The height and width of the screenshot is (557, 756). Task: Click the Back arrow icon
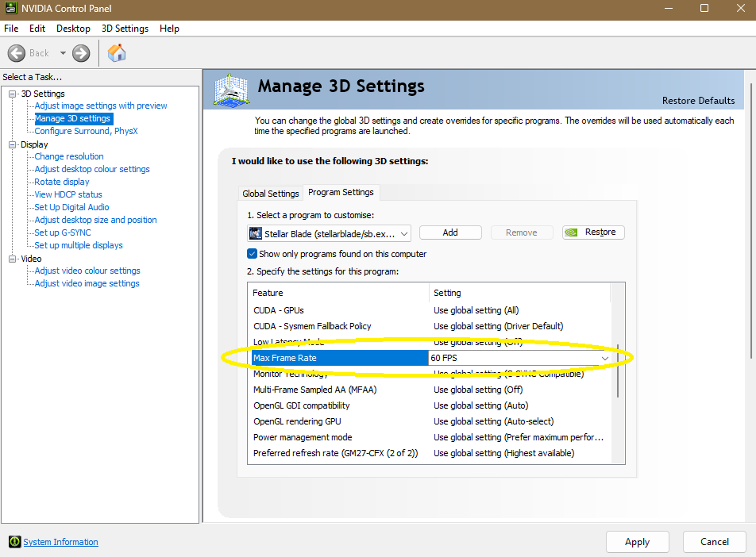pyautogui.click(x=17, y=53)
